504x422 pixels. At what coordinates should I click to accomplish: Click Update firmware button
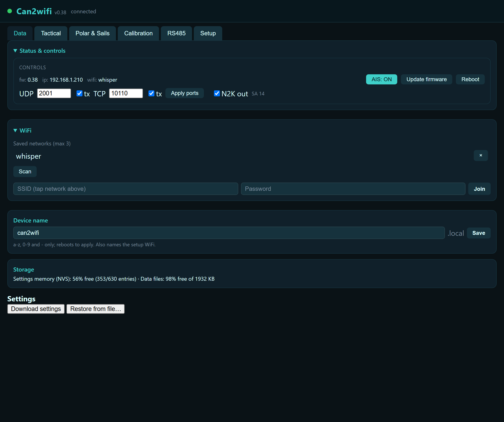427,79
